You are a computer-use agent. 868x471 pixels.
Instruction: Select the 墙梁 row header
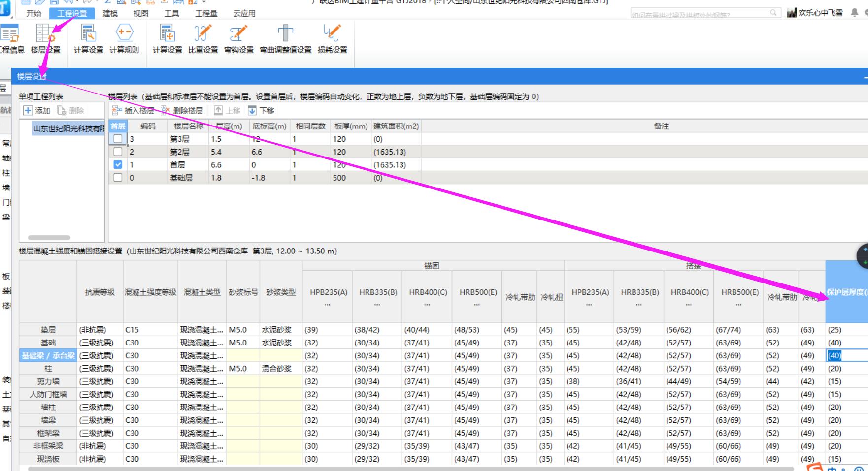(48, 420)
